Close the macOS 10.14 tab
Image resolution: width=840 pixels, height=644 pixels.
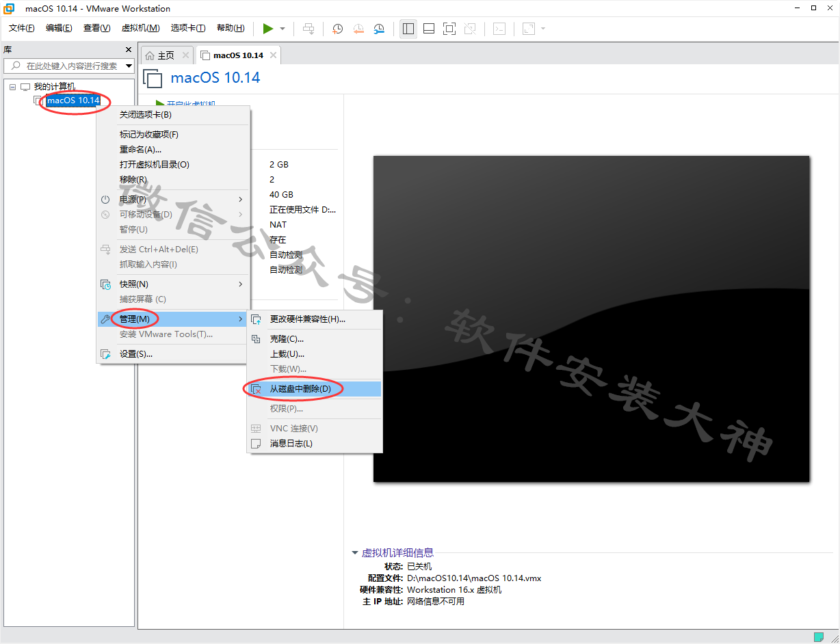274,55
